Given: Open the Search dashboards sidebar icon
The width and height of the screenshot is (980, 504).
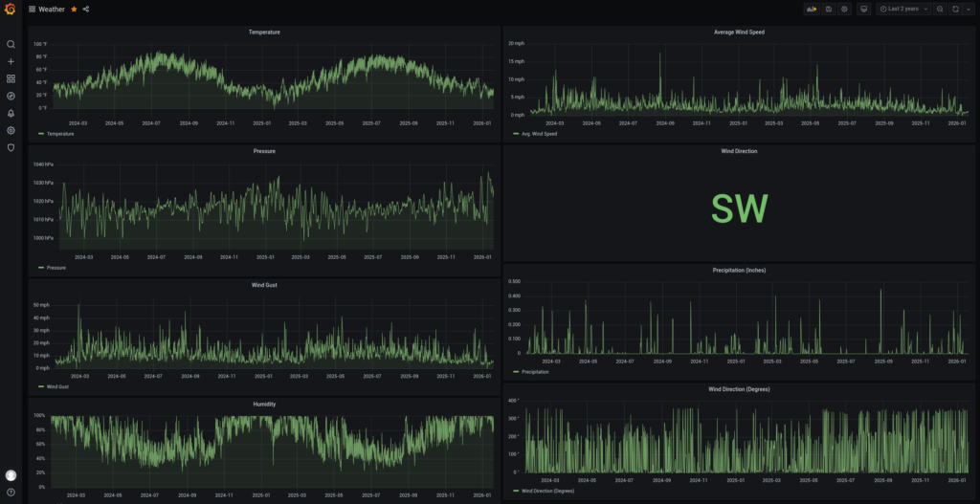Looking at the screenshot, I should point(11,44).
